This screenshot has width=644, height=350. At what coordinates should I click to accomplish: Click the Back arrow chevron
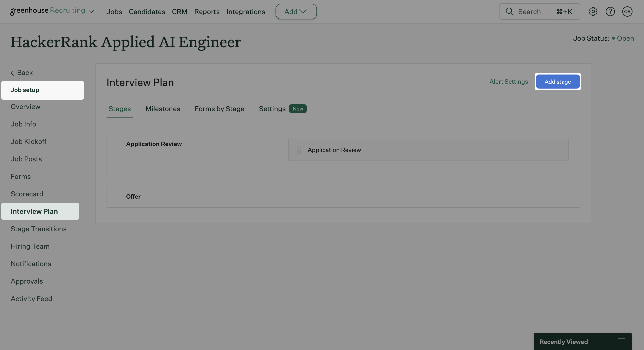coord(12,73)
